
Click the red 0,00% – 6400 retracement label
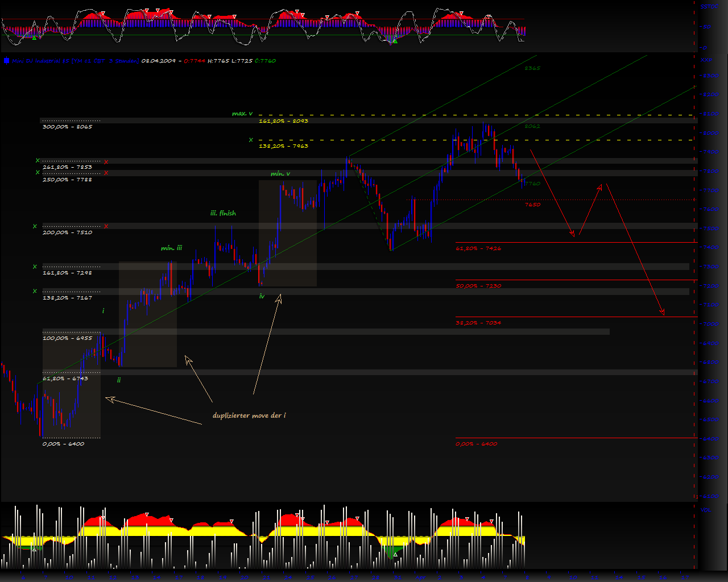pyautogui.click(x=477, y=444)
